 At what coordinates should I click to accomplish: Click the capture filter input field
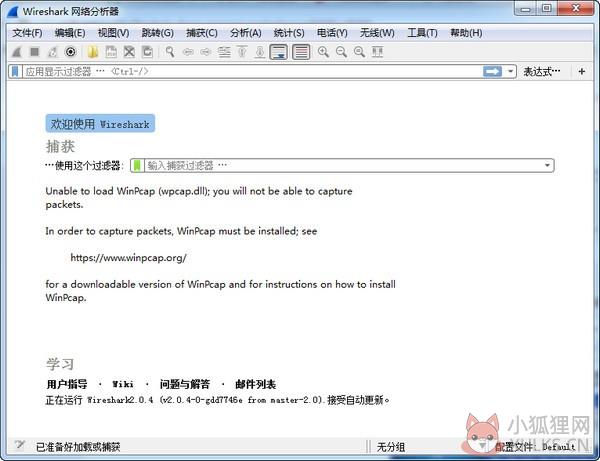click(343, 165)
